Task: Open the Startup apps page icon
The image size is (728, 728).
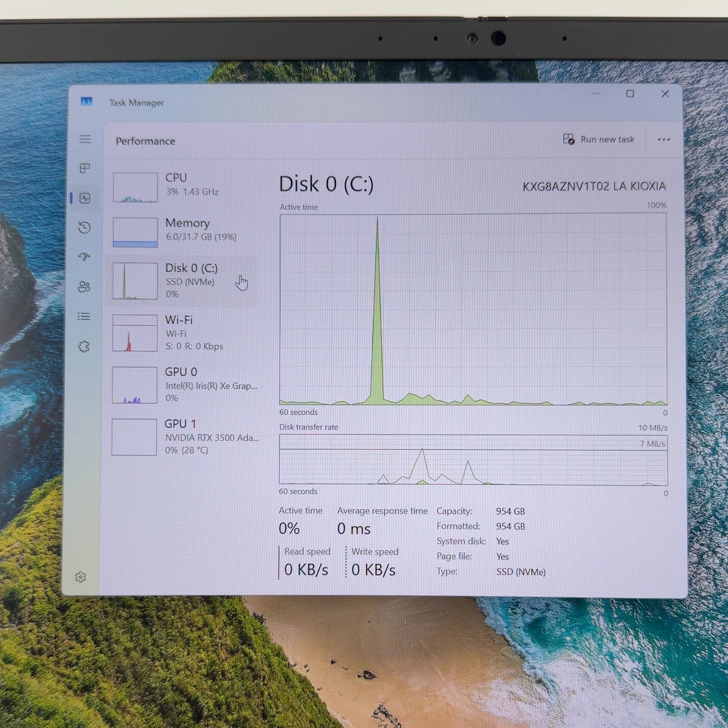Action: [84, 257]
